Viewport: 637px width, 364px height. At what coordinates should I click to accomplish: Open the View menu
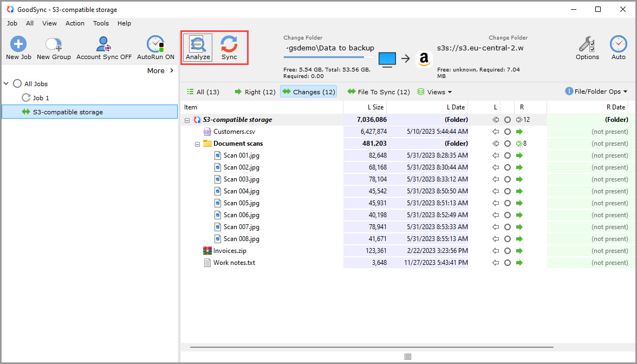click(50, 23)
